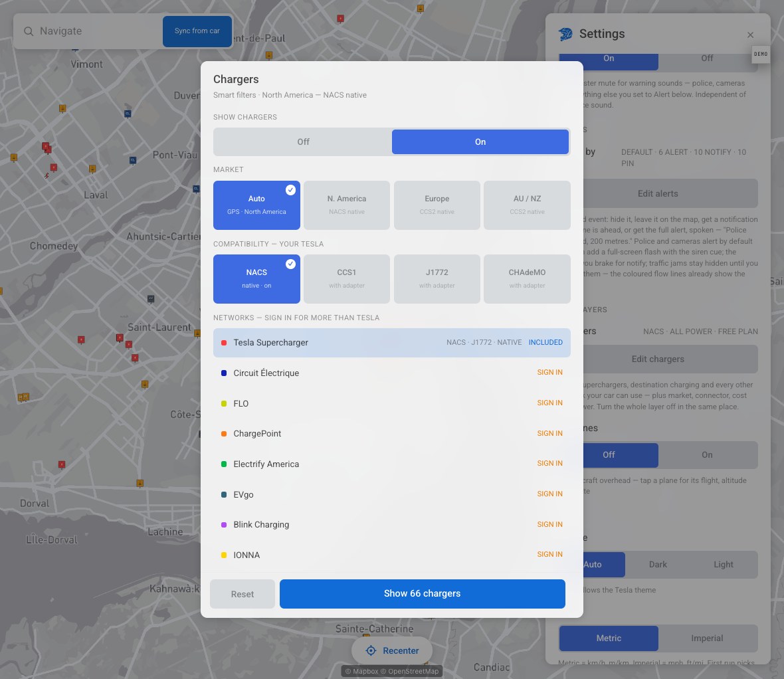Image resolution: width=784 pixels, height=679 pixels.
Task: Click the blue charger pin near Pont-Viau
Action: [132, 161]
